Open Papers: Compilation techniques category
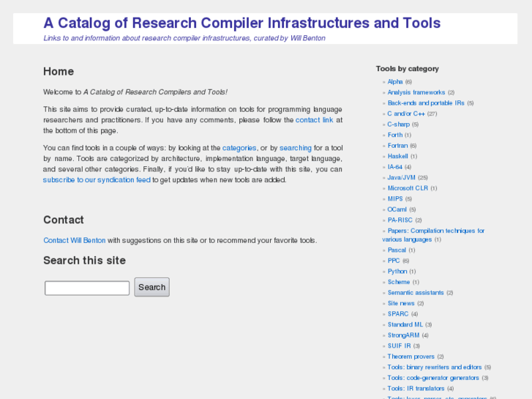Screen dimensions: 532x399 tap(435, 231)
